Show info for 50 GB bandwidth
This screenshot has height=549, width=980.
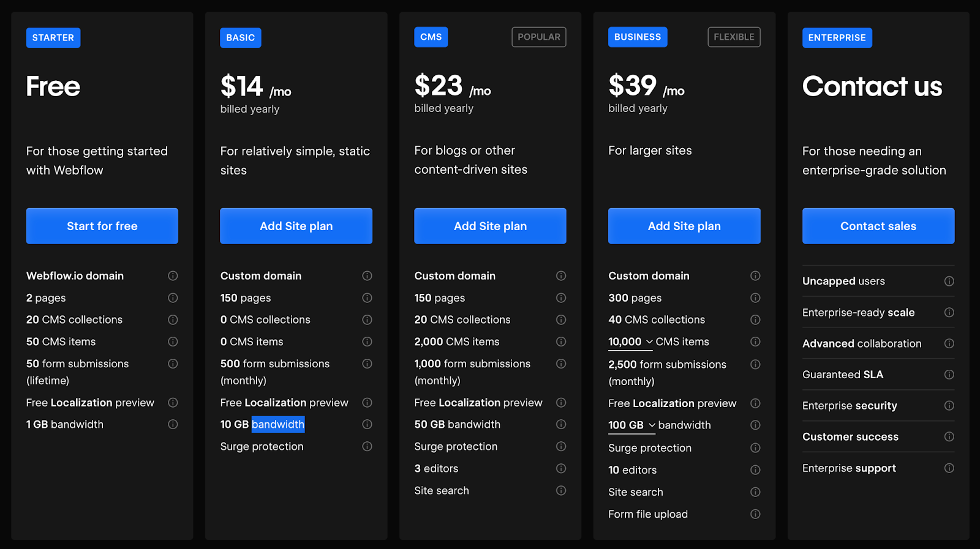pyautogui.click(x=561, y=424)
